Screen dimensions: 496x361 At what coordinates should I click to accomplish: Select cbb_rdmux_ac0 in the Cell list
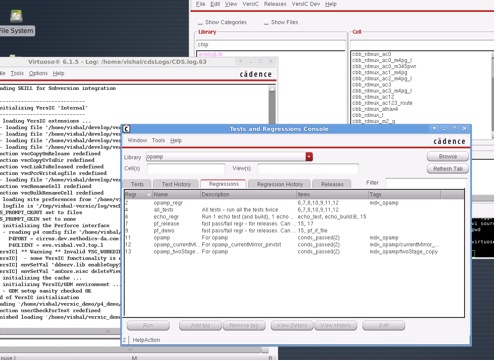tap(372, 54)
